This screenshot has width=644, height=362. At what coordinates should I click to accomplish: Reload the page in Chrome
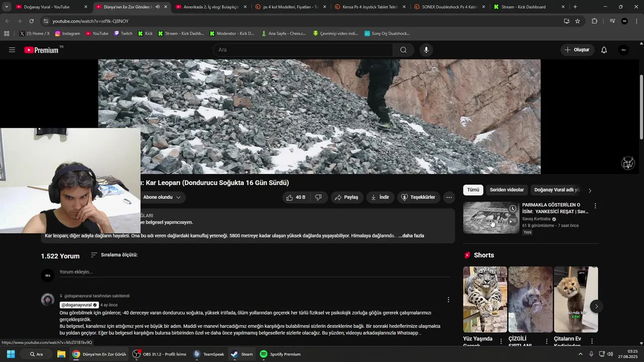point(32,21)
